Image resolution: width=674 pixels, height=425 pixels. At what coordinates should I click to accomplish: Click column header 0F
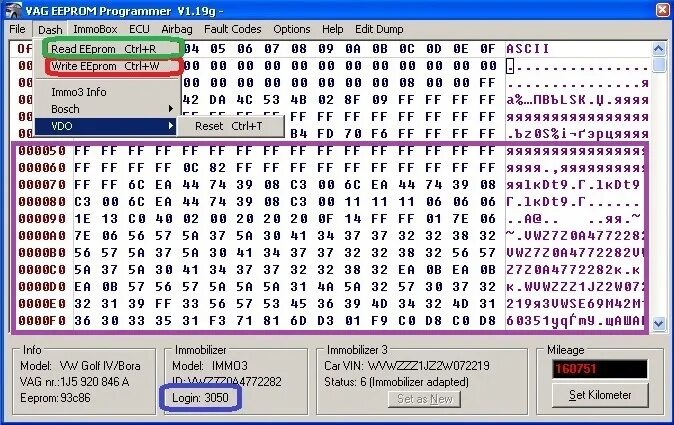click(x=487, y=49)
